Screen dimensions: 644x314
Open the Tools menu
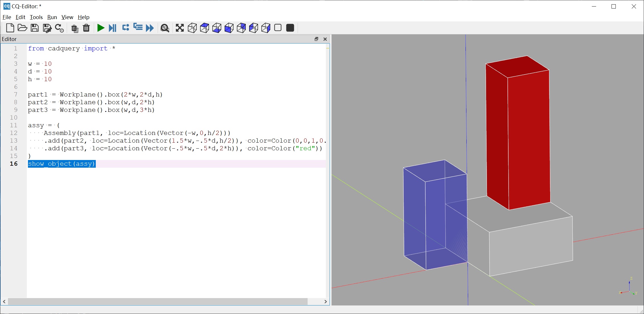pos(36,17)
